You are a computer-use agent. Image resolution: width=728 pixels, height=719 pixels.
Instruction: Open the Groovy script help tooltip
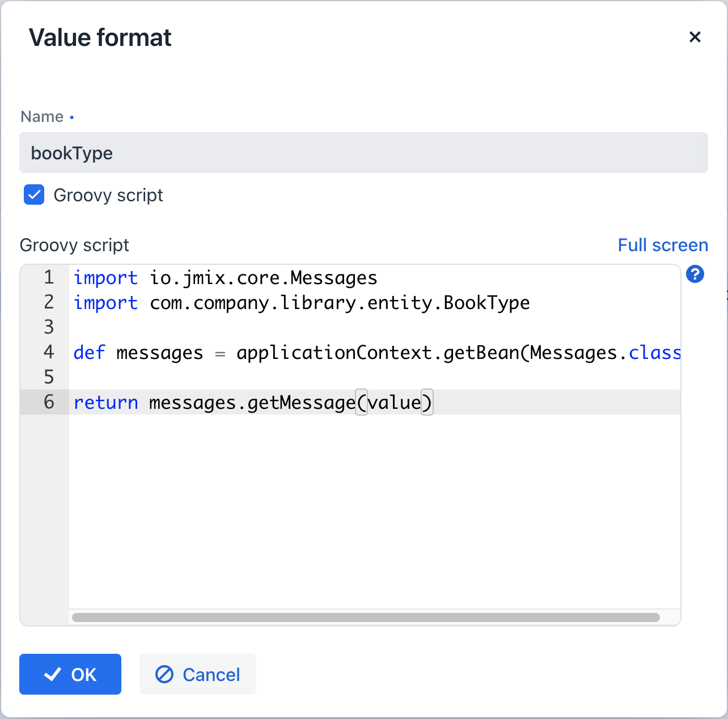[x=695, y=274]
